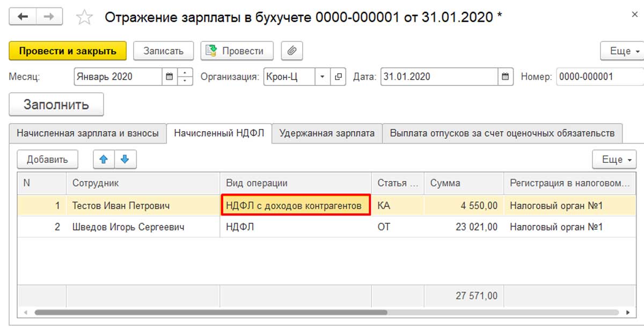Open the Организация record via open icon

pos(338,77)
